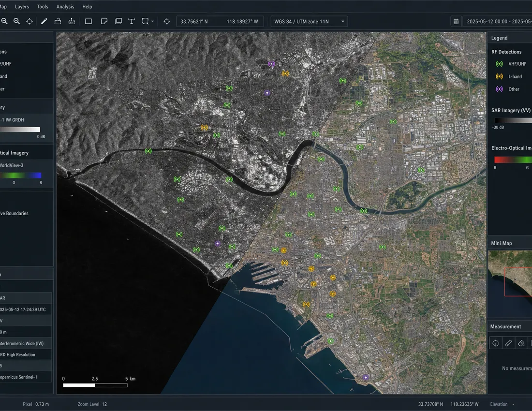Click the Zoom Level 12 status entry
Image resolution: width=532 pixels, height=411 pixels.
pos(92,404)
